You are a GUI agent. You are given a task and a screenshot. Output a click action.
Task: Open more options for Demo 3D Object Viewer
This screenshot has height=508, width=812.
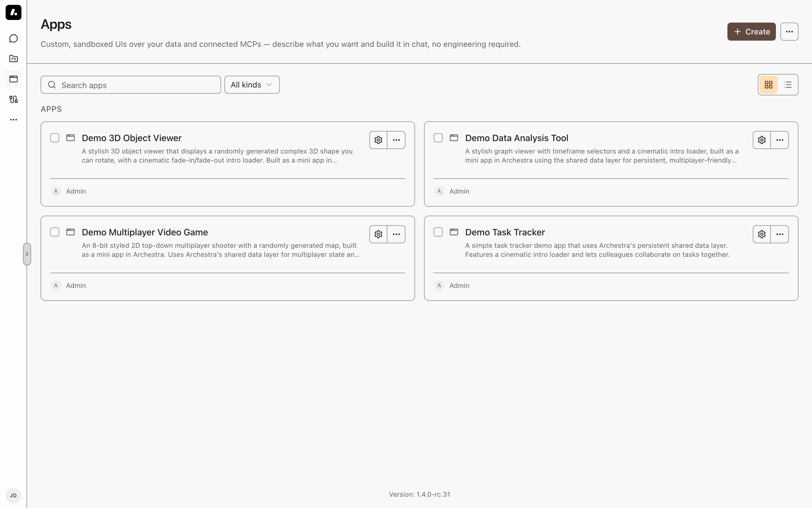tap(396, 140)
